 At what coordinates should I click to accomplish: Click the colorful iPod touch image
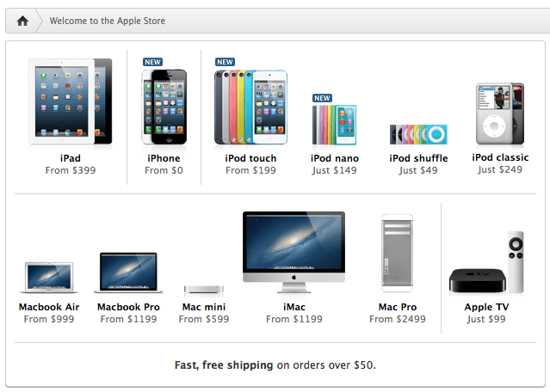pyautogui.click(x=250, y=107)
